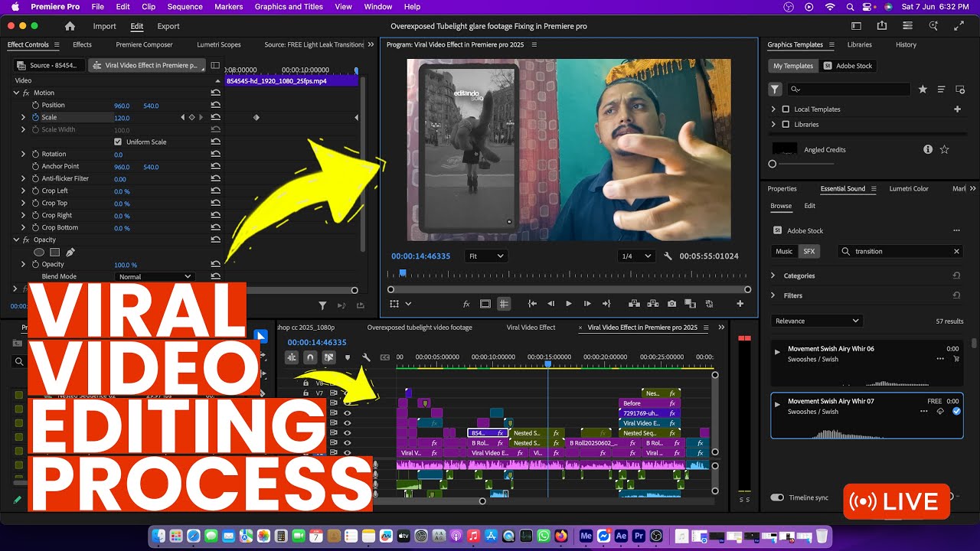Open the Blend Mode Normal dropdown
The height and width of the screenshot is (551, 980).
click(x=155, y=276)
